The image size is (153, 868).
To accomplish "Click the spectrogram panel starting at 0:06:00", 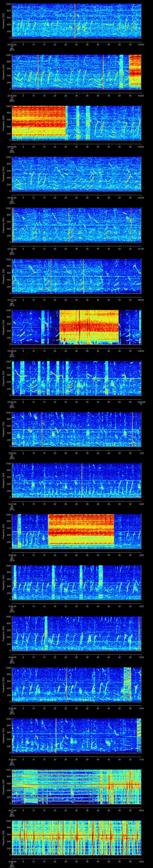I will (x=77, y=736).
